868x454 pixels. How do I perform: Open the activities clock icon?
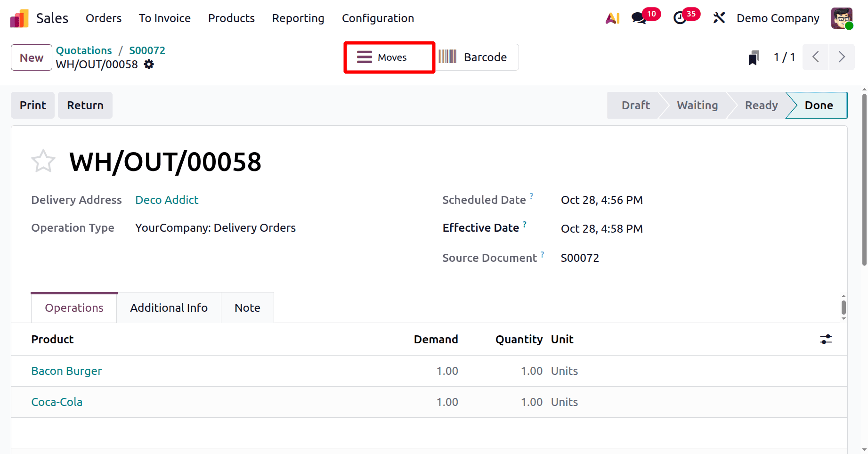[680, 18]
